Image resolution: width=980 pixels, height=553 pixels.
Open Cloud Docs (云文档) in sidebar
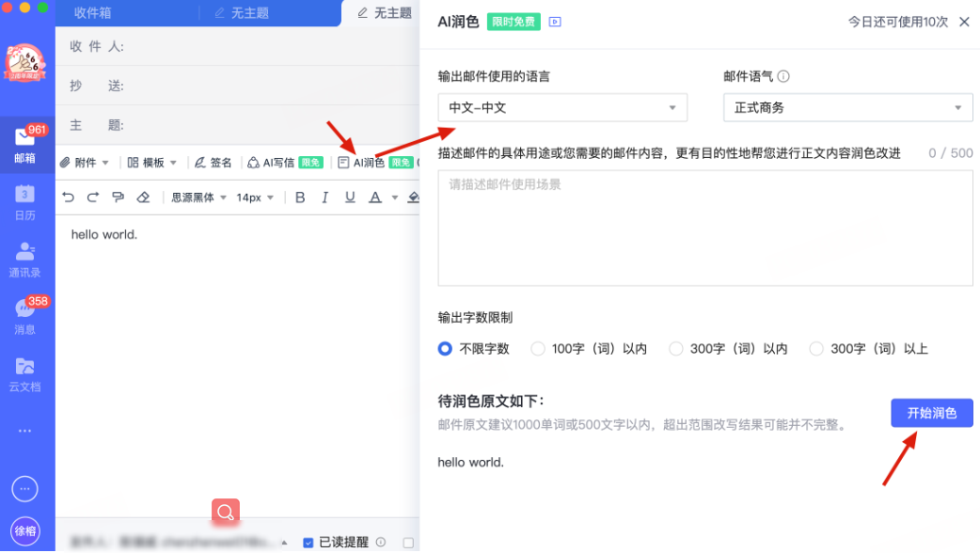(x=25, y=373)
